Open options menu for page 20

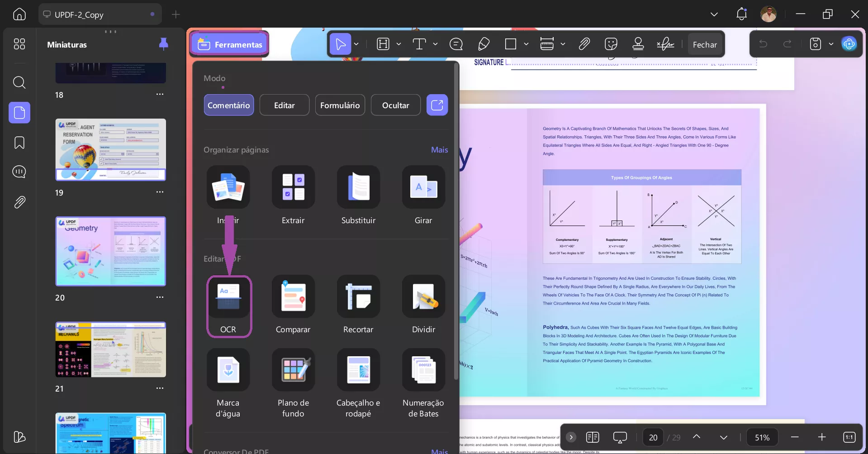click(x=160, y=297)
